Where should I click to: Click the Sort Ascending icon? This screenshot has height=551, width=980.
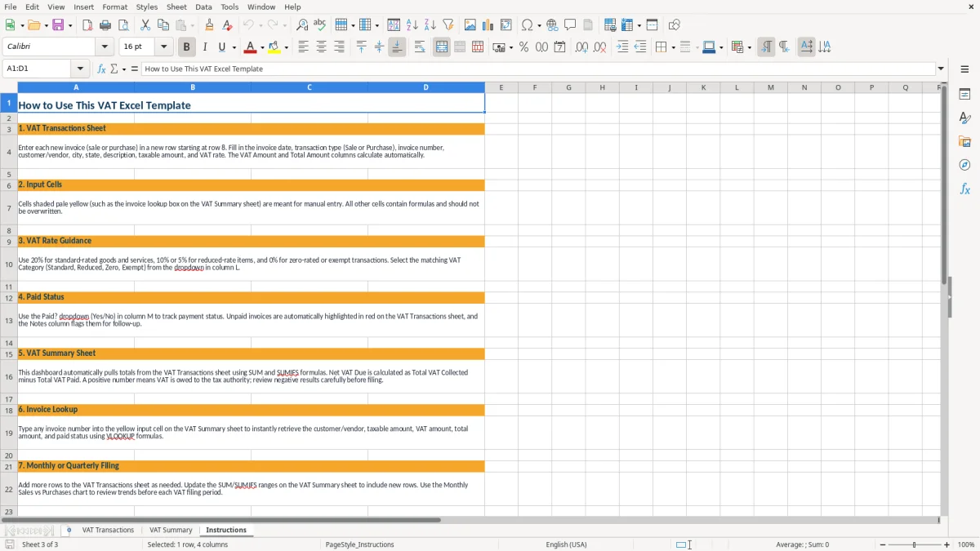(x=412, y=25)
